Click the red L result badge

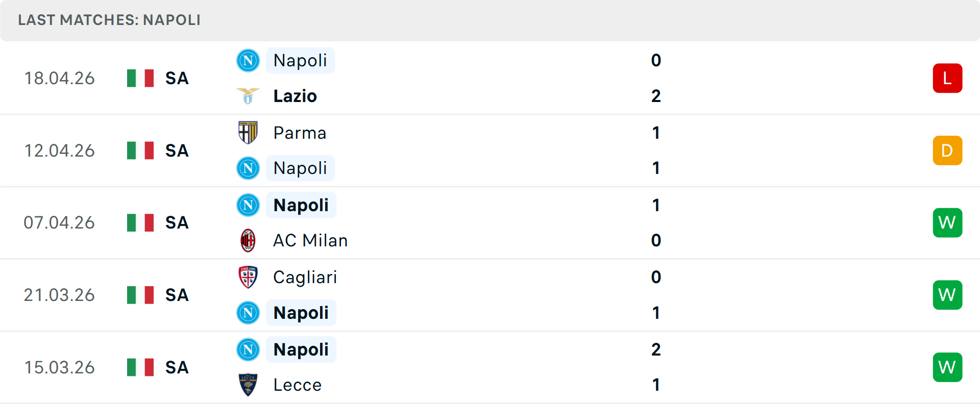click(x=947, y=78)
